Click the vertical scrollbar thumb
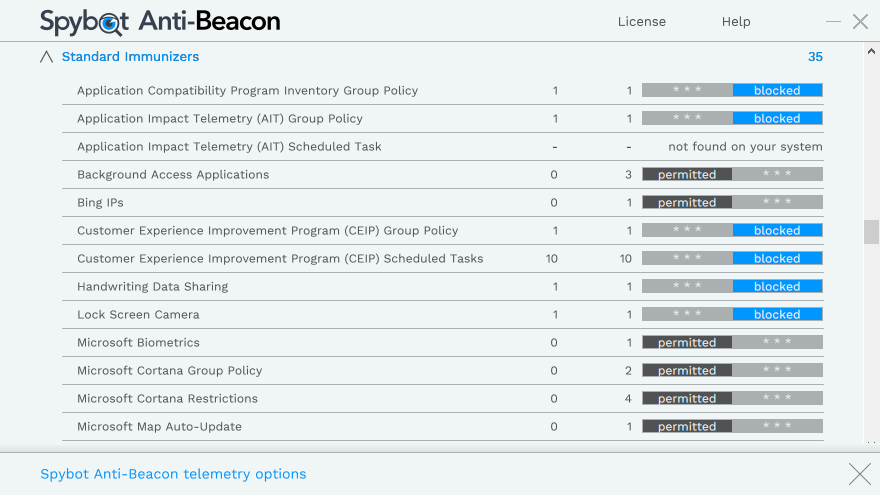Viewport: 880px width, 496px height. pyautogui.click(x=871, y=232)
